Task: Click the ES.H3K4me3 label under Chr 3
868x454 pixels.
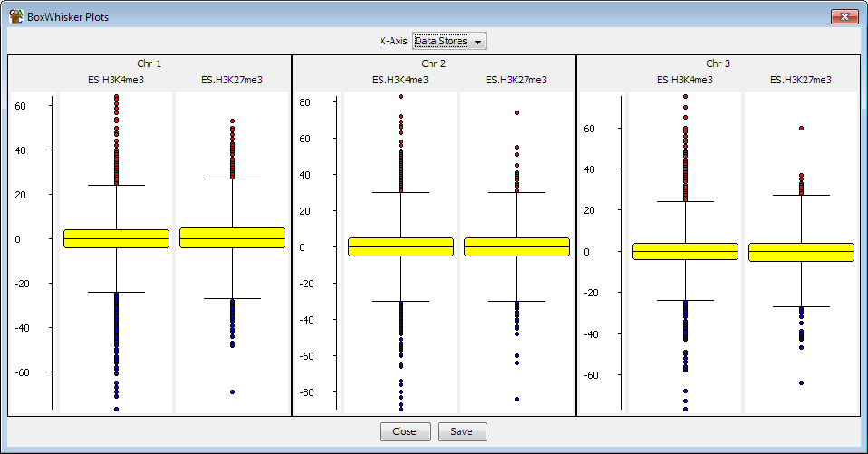Action: click(685, 80)
